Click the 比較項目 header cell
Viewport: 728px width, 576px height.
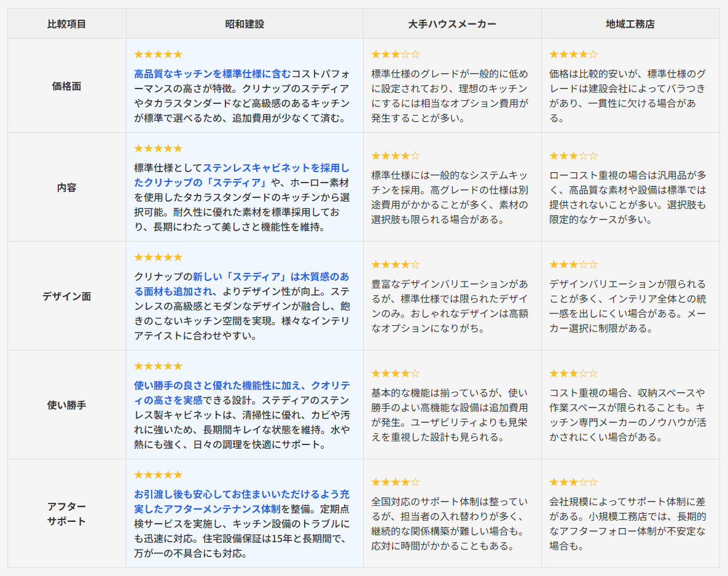click(x=66, y=24)
